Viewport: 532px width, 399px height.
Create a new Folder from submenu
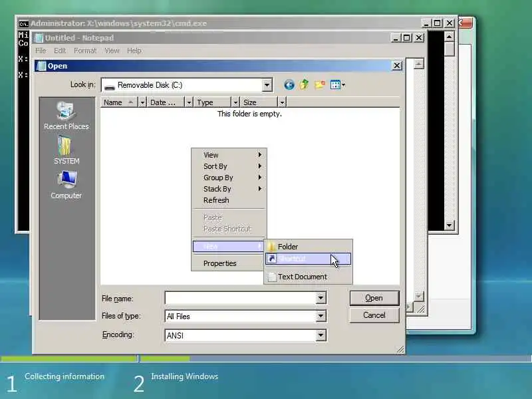click(x=309, y=247)
